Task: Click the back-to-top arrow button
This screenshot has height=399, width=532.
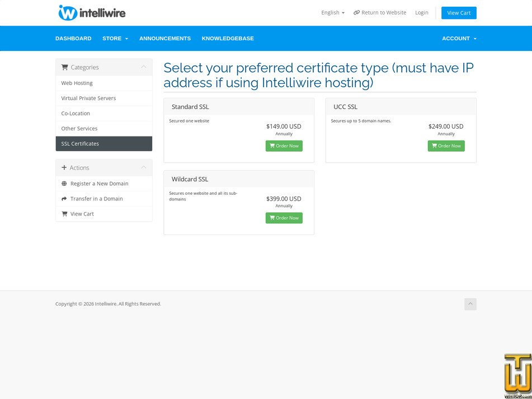Action: 470,304
